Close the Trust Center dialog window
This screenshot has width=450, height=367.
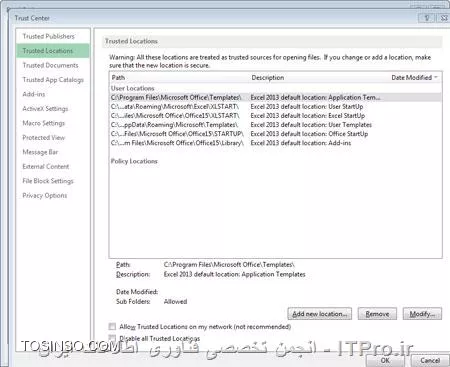click(443, 18)
